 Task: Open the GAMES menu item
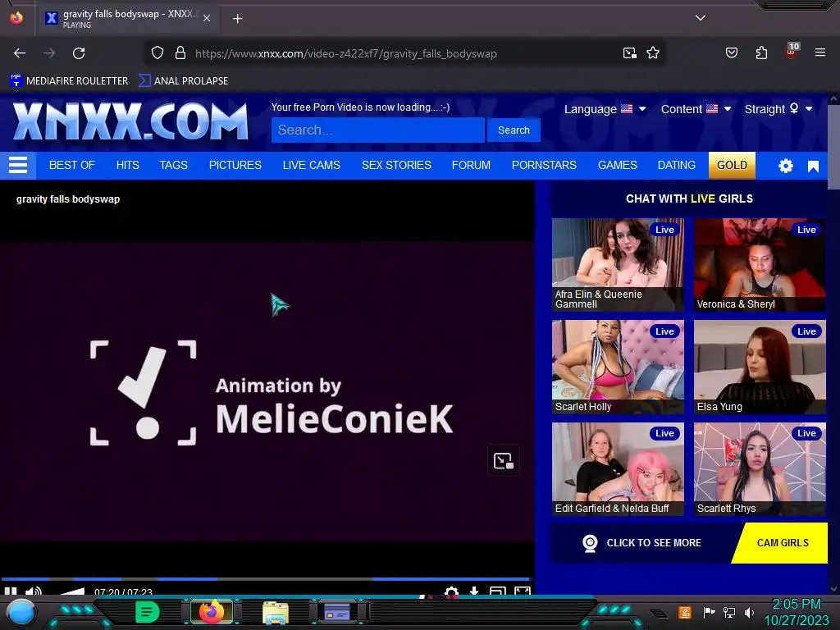617,165
